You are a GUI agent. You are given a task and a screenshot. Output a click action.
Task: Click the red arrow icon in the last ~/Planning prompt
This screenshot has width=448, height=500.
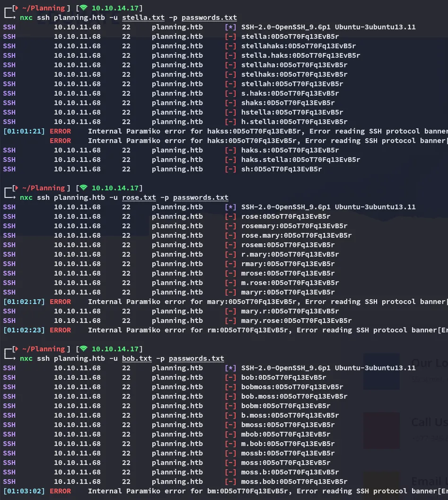[17, 349]
